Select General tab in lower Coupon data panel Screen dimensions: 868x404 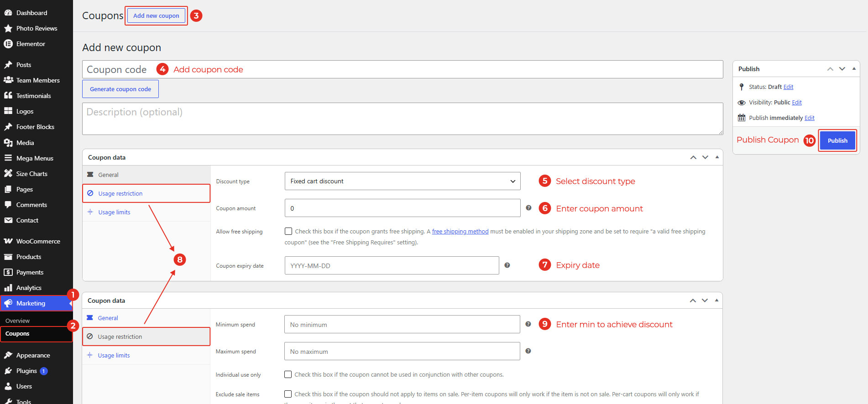click(146, 318)
